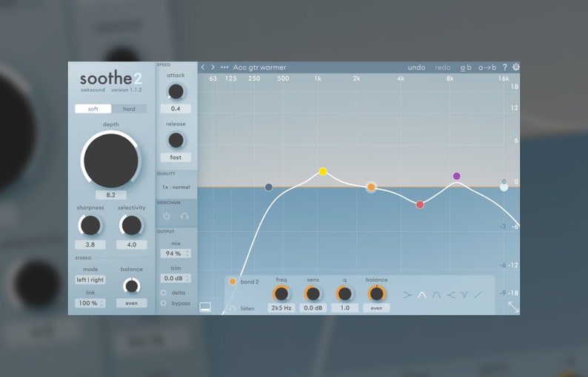Click the soothe2 logo
The height and width of the screenshot is (377, 588).
point(110,79)
